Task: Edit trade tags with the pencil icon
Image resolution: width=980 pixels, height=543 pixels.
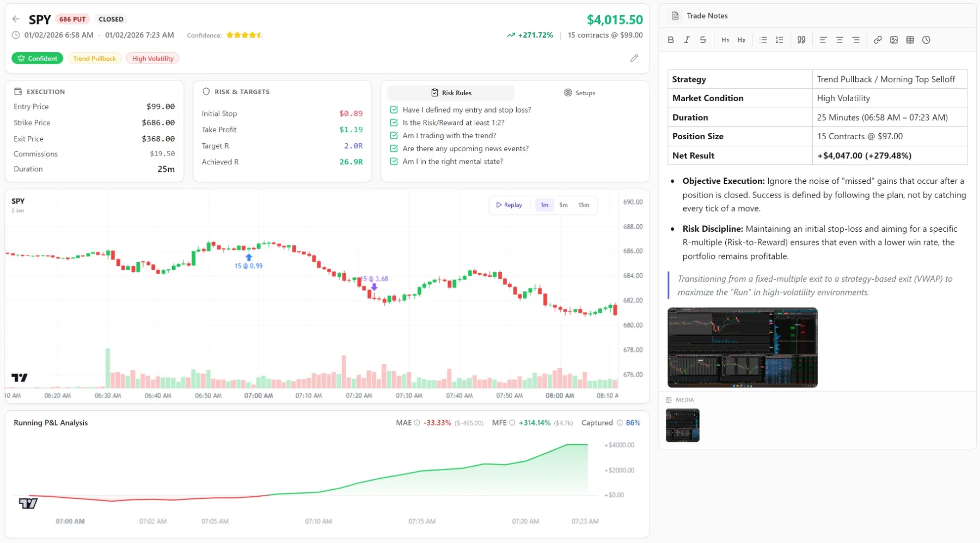Action: 634,58
